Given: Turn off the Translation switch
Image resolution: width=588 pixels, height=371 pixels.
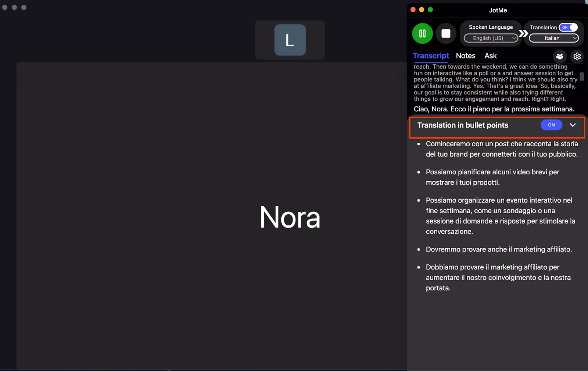Looking at the screenshot, I should click(568, 27).
